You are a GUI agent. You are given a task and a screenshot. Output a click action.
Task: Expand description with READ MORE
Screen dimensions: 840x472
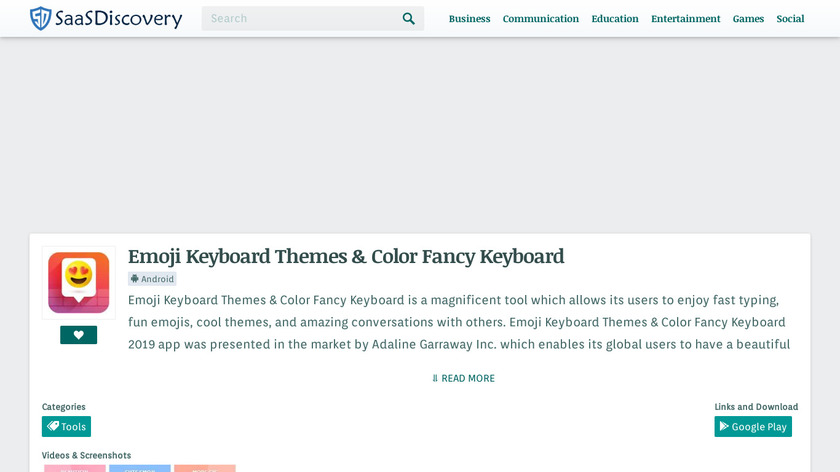[463, 378]
